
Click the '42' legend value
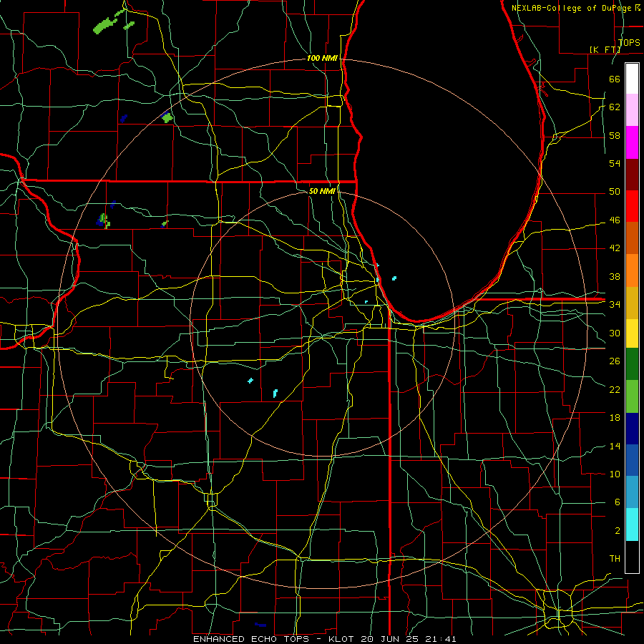[615, 248]
